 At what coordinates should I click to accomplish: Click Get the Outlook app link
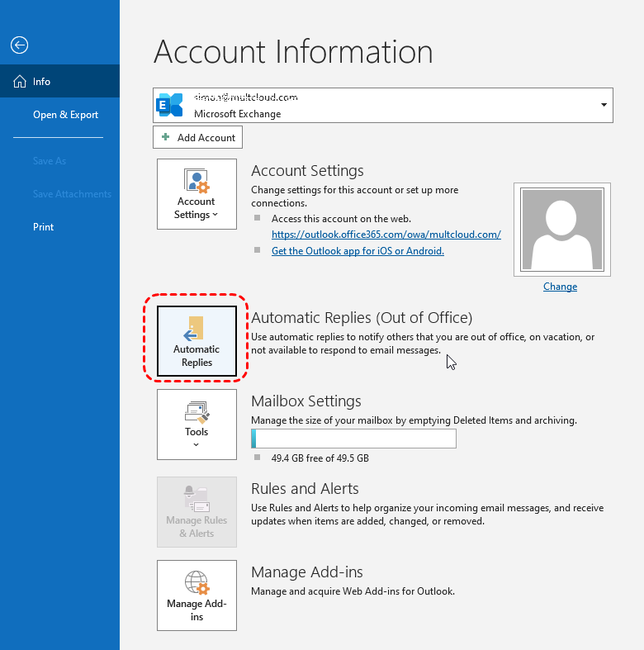tap(358, 251)
